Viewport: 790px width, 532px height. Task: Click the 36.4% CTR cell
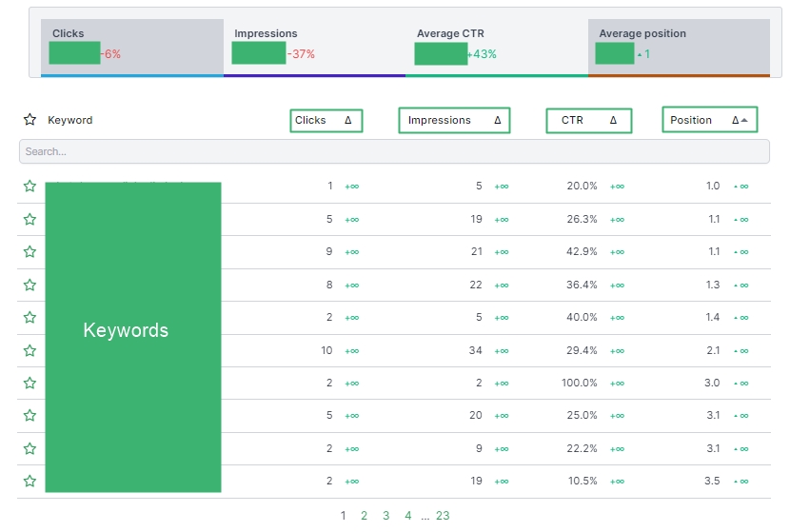[x=582, y=285]
